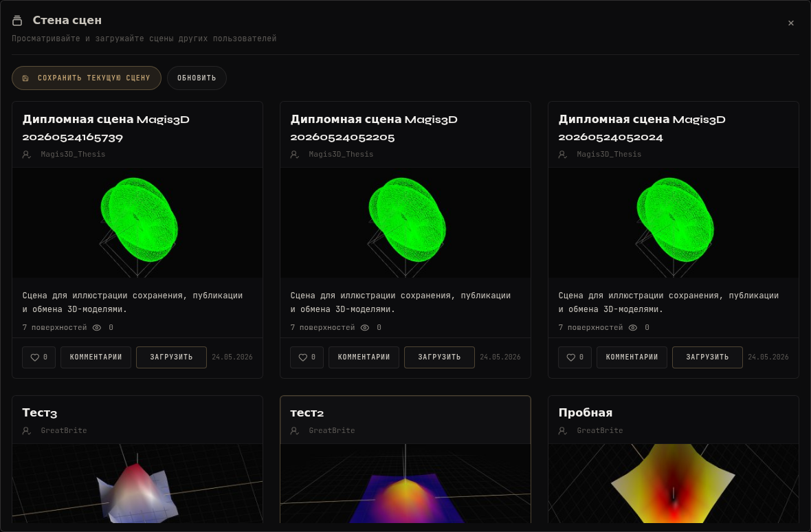811x532 pixels.
Task: Click date 24.05.2026 on scene 20260524165739
Action: point(232,357)
